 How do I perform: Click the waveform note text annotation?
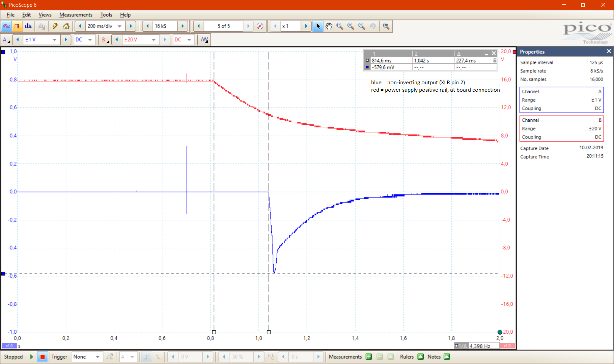435,86
